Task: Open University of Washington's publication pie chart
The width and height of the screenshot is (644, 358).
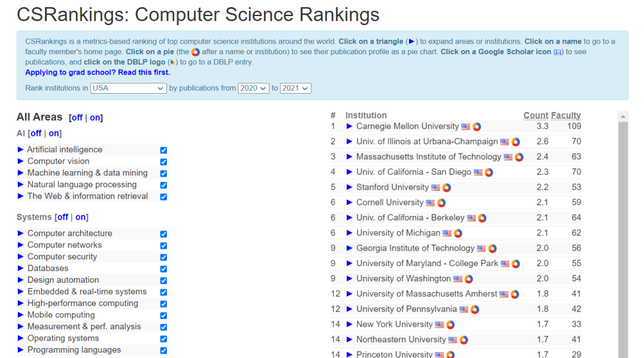Action: click(469, 279)
